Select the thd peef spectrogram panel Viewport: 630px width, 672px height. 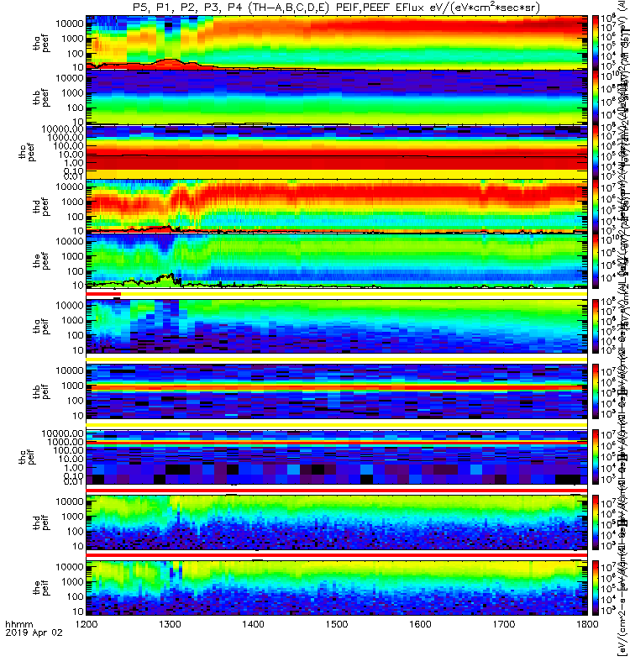pyautogui.click(x=337, y=207)
